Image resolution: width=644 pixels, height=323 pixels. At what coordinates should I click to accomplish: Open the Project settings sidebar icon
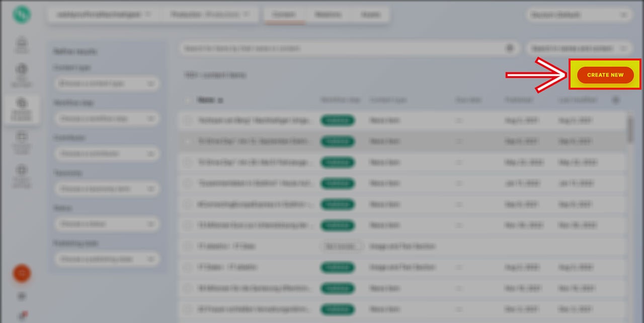(x=22, y=174)
